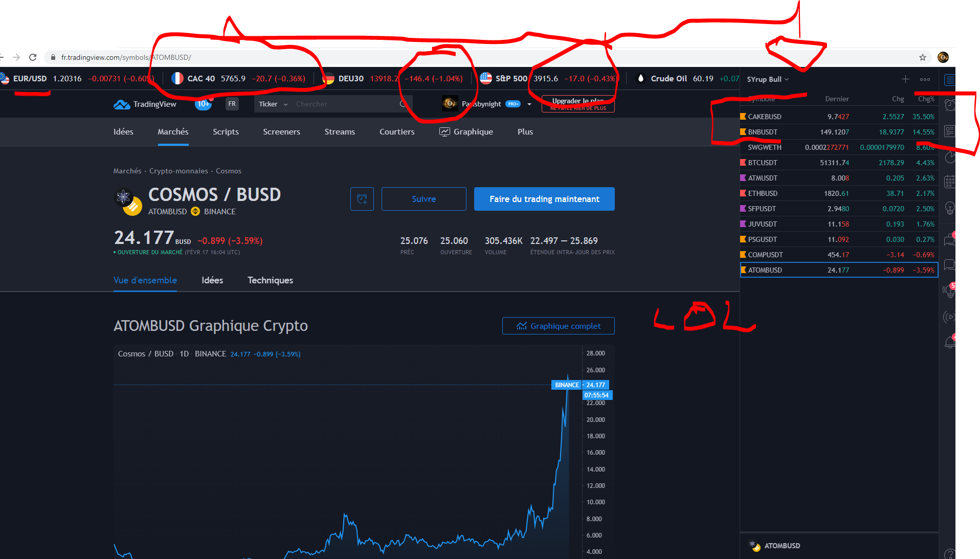Open Crypto-monnaies breadcrumb link

coord(179,171)
